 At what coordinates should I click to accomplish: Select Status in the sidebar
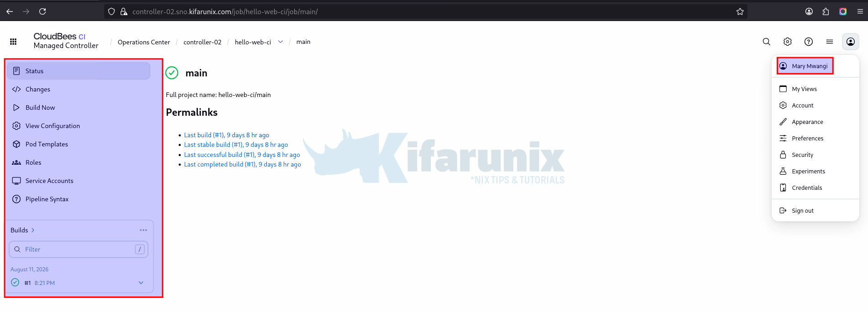pyautogui.click(x=79, y=71)
